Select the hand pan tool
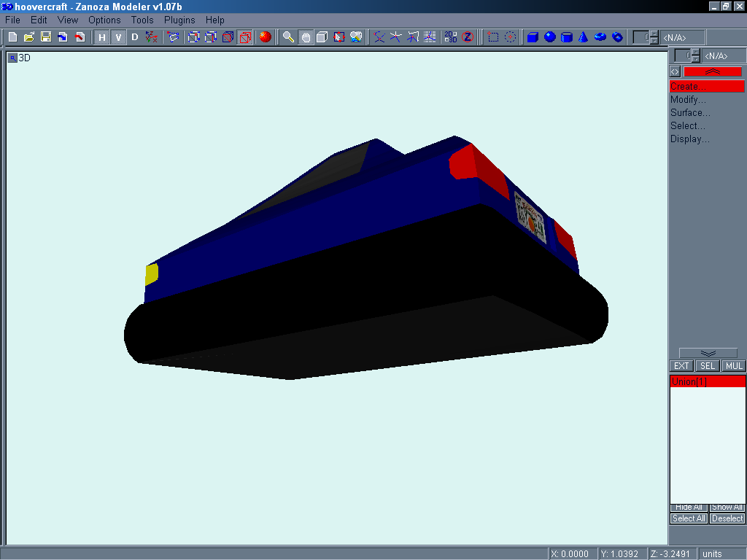The width and height of the screenshot is (747, 560). point(306,37)
